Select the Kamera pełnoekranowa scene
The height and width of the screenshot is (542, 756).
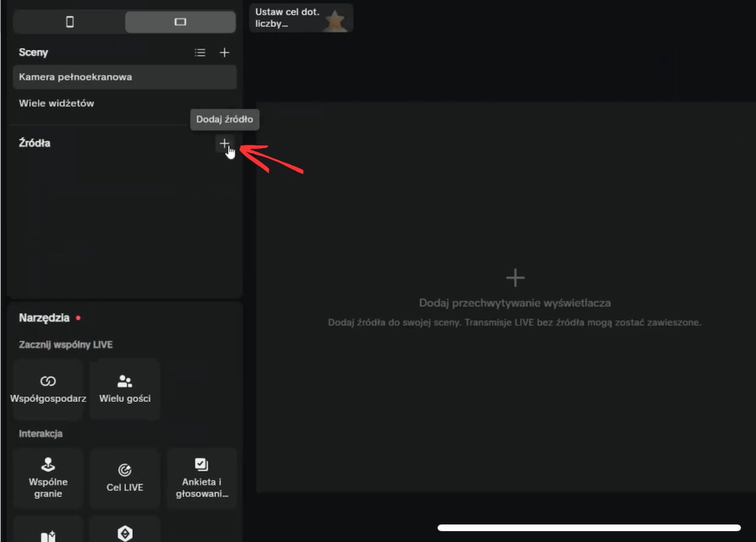125,77
